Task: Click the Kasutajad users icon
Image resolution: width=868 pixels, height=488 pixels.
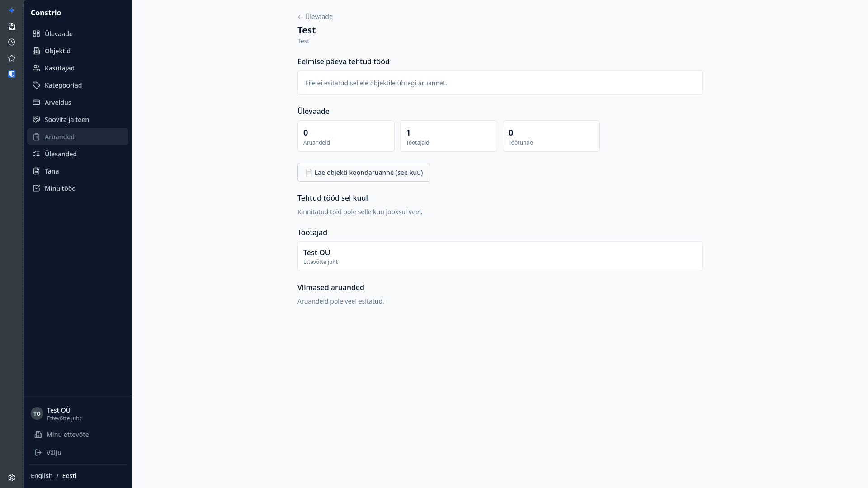Action: 37,68
